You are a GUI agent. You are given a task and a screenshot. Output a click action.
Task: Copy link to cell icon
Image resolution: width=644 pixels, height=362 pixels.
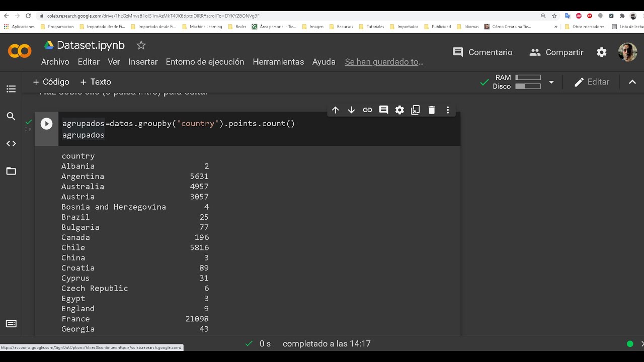pos(367,110)
